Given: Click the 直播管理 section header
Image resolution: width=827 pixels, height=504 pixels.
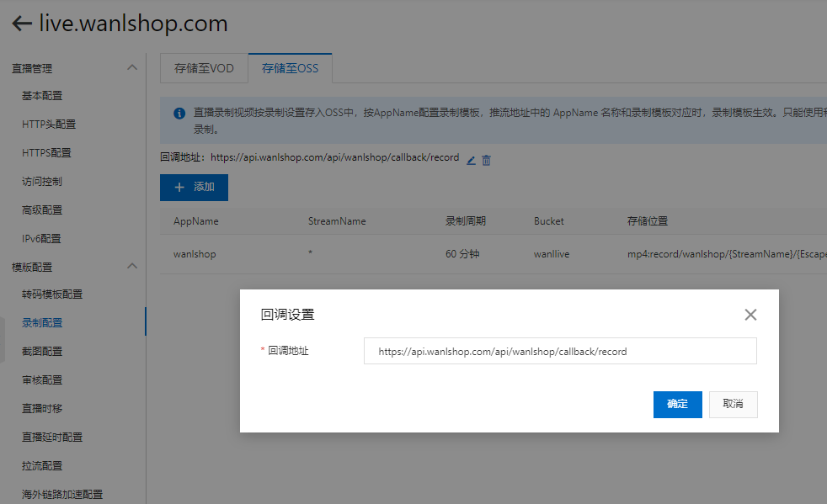Looking at the screenshot, I should [32, 68].
